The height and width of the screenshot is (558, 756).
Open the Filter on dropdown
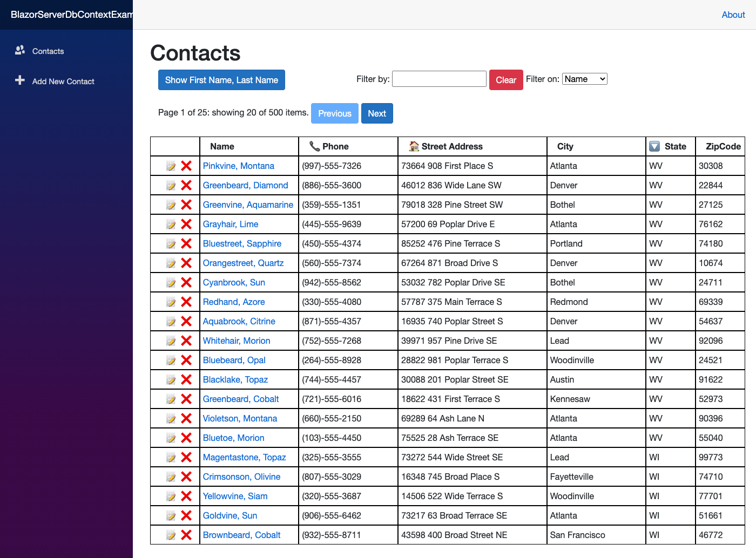[x=584, y=78]
